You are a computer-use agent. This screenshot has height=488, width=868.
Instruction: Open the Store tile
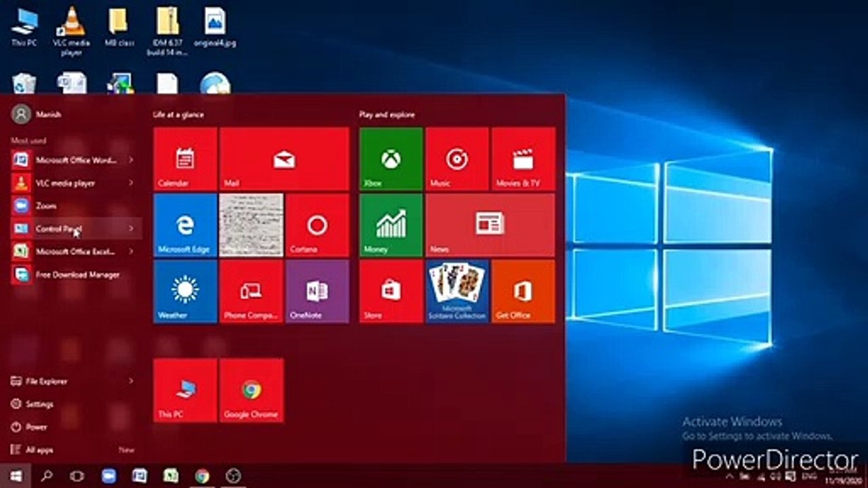coord(391,291)
